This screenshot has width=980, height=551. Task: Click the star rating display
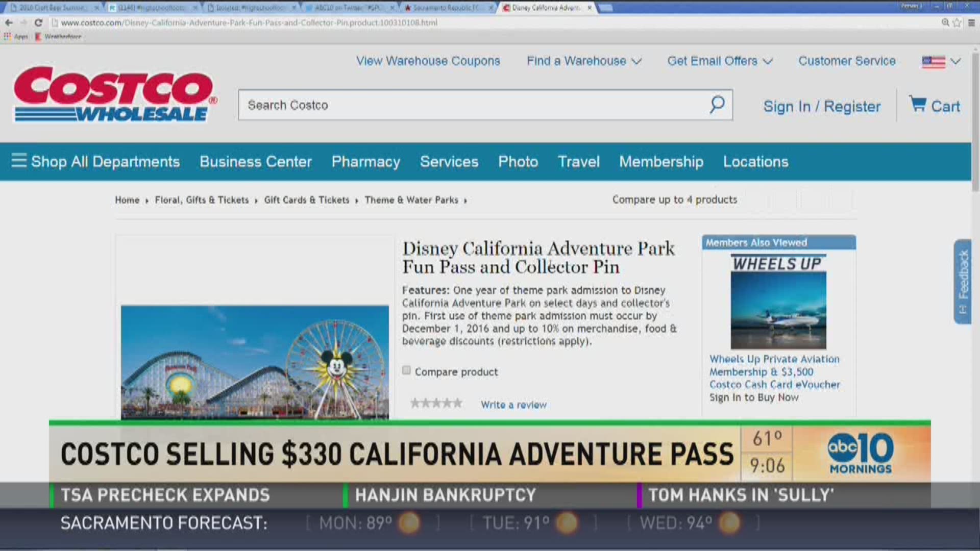tap(436, 404)
